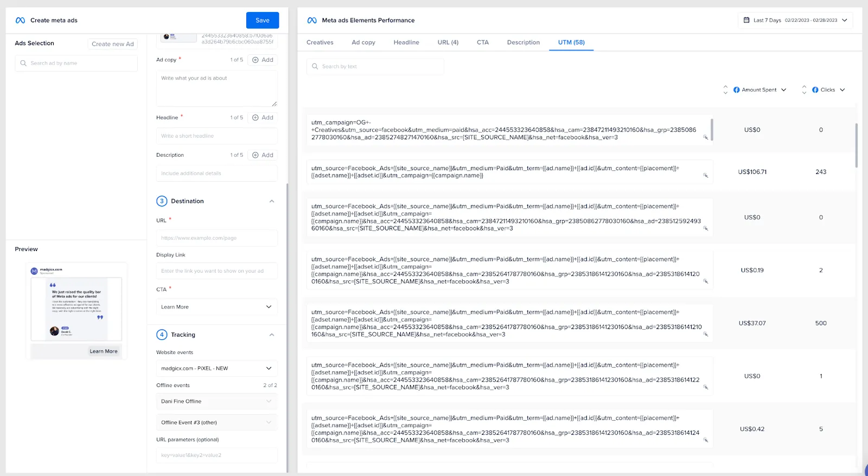Click the ad form panel scrollbar
868x476 pixels.
(287, 328)
